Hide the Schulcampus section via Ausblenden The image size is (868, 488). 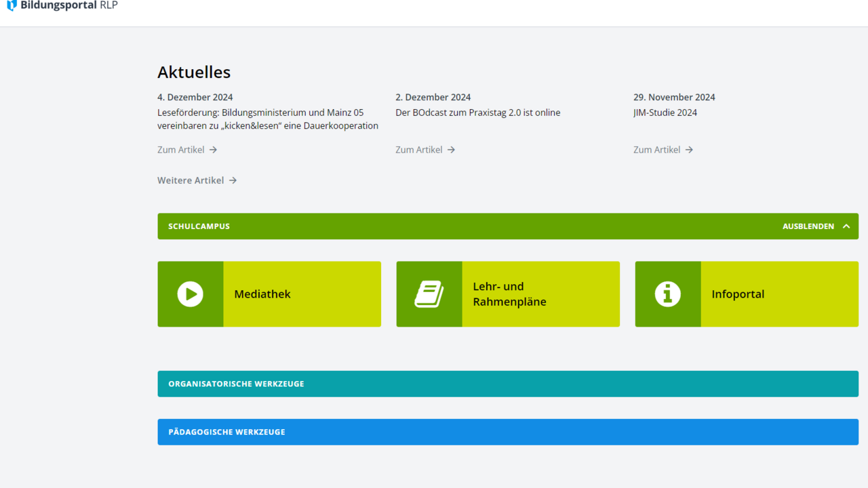[808, 226]
